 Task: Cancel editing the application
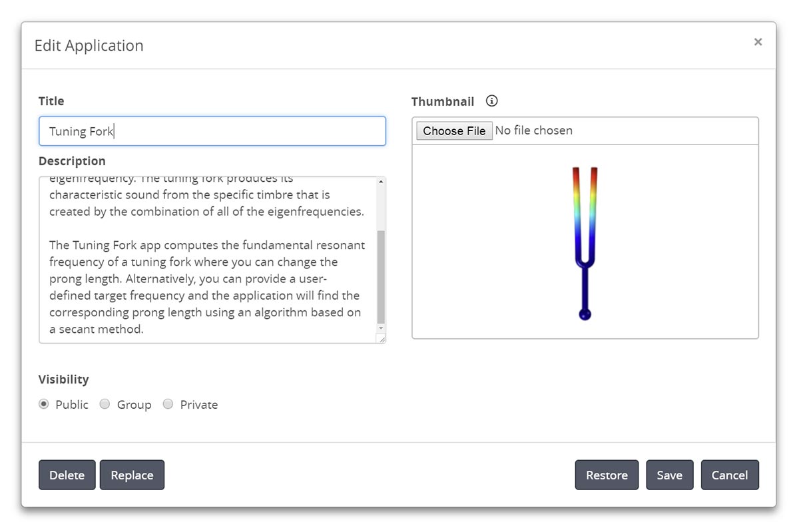click(x=729, y=475)
